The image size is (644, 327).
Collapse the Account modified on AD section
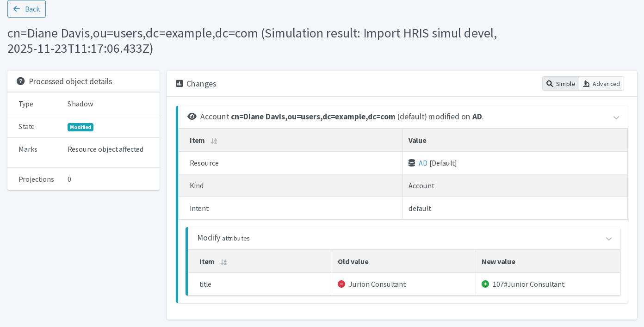[x=616, y=117]
